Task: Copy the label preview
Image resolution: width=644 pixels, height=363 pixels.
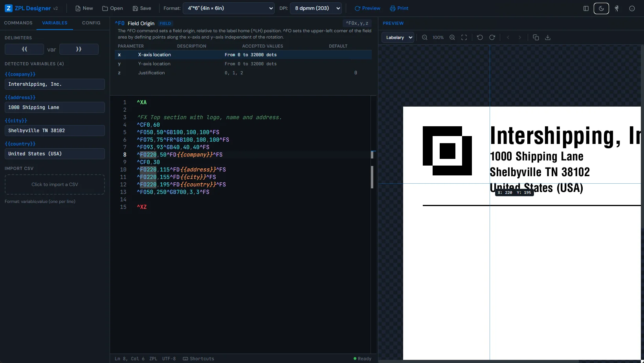Action: pyautogui.click(x=536, y=37)
